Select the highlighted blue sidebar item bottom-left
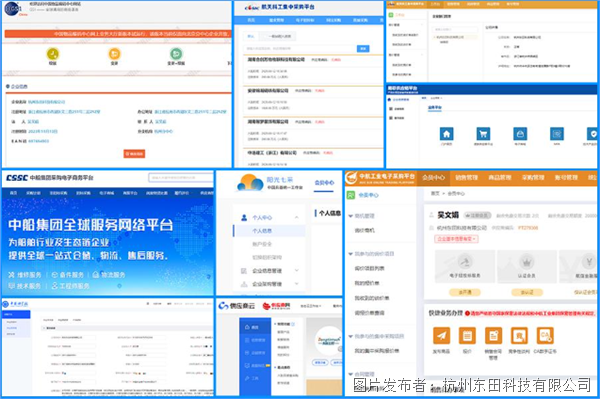This screenshot has width=600, height=399. tap(16, 314)
